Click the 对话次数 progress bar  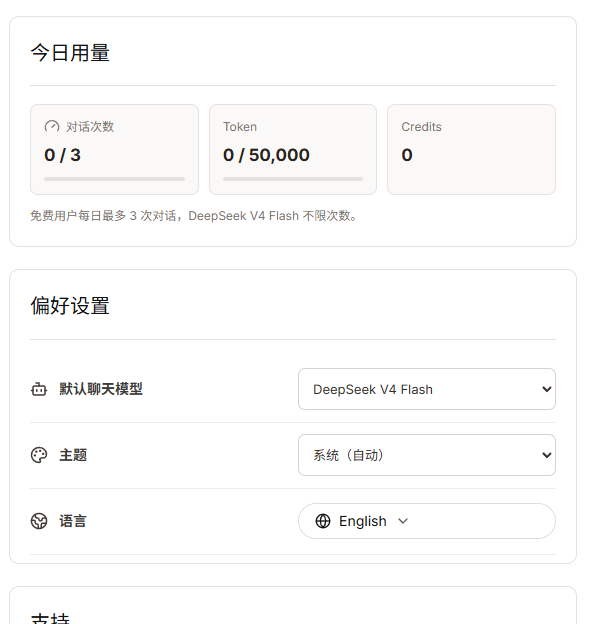pyautogui.click(x=115, y=179)
